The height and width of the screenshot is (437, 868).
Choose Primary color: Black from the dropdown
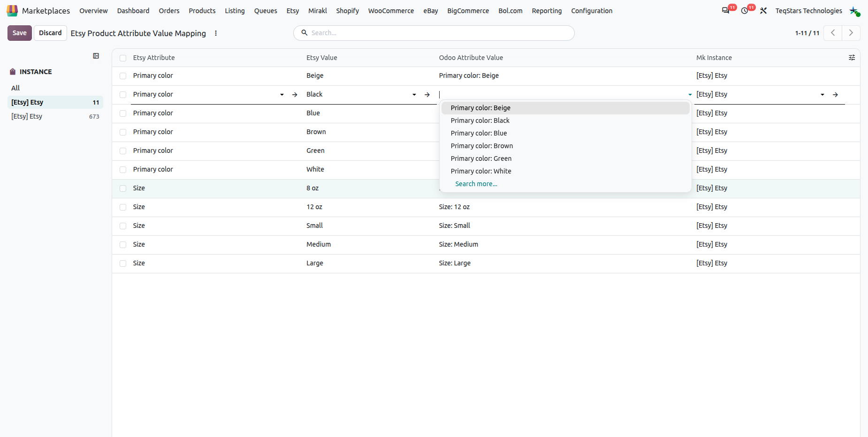tap(565, 121)
